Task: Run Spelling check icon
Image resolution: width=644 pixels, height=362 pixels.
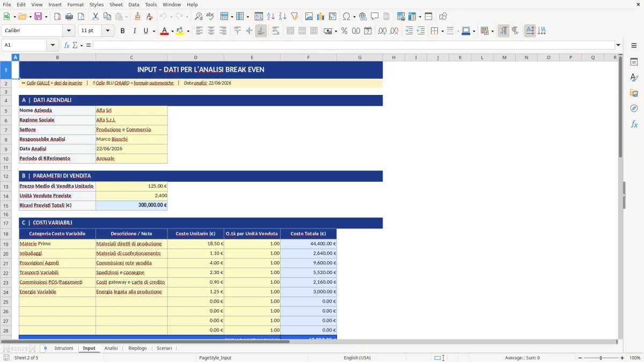Action: pyautogui.click(x=210, y=17)
